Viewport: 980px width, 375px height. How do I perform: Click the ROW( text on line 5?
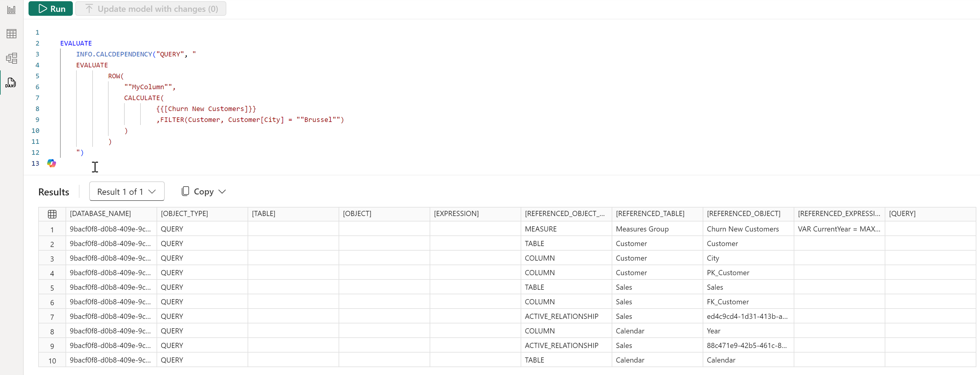(x=116, y=76)
